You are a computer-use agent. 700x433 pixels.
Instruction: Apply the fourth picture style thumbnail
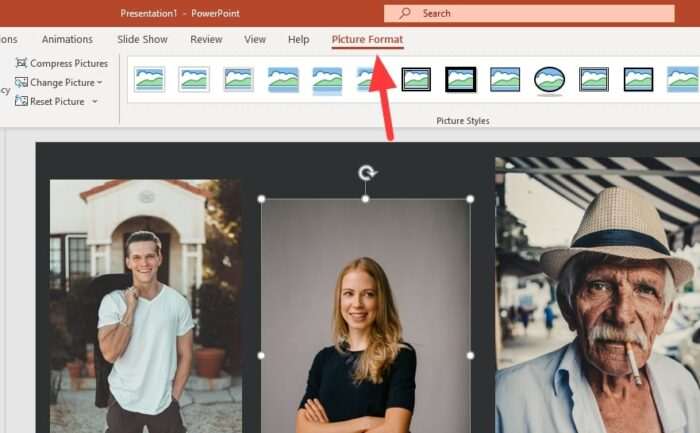click(283, 79)
